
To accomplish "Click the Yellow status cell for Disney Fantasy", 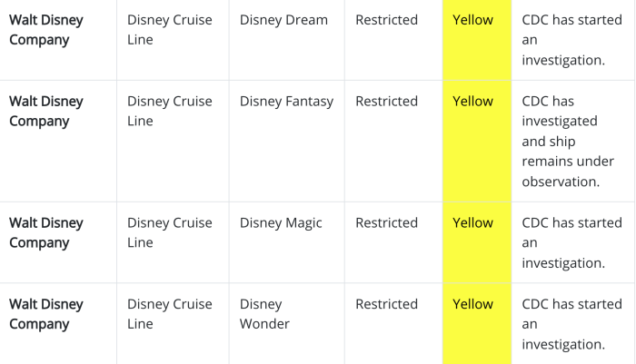I will pos(477,141).
